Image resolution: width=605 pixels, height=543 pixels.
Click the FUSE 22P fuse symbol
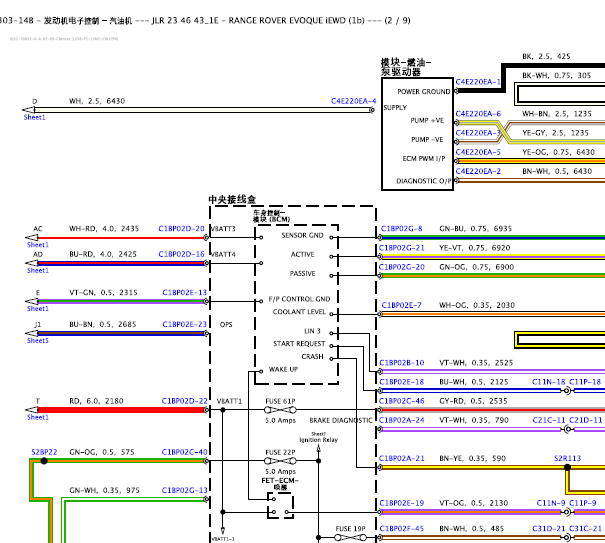(281, 461)
